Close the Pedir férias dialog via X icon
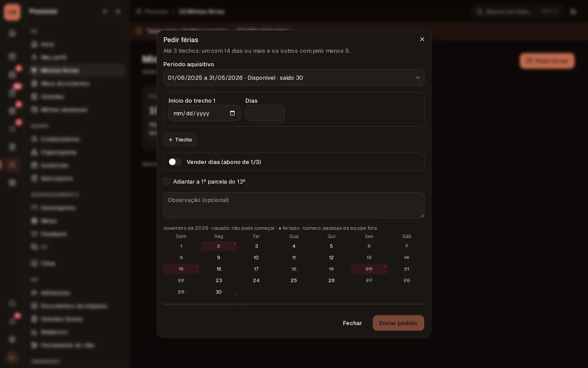The width and height of the screenshot is (588, 368). tap(422, 39)
